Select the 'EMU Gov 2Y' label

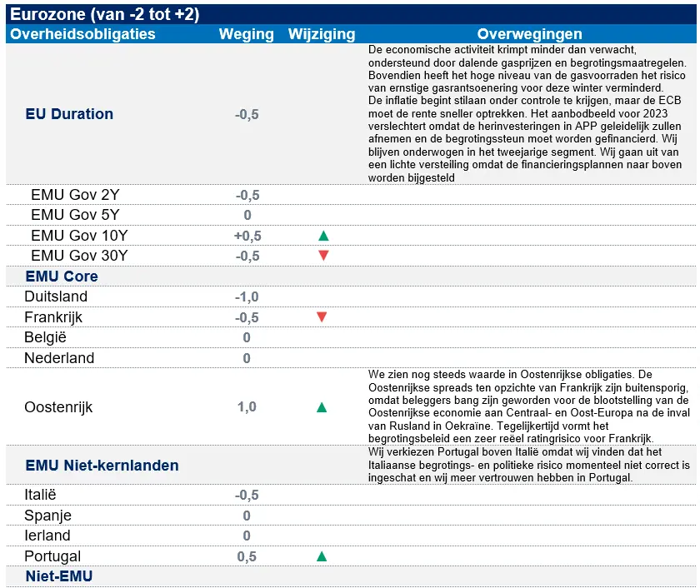(x=76, y=195)
